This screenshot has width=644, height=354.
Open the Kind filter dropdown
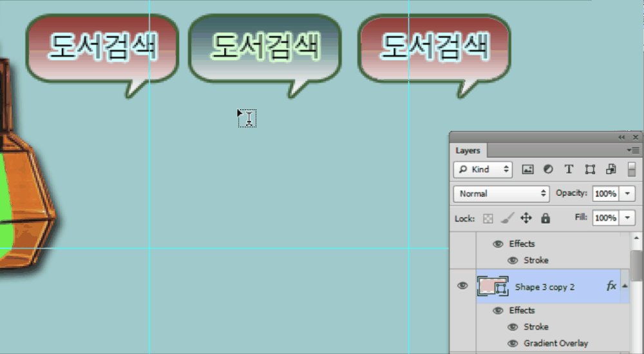[482, 170]
